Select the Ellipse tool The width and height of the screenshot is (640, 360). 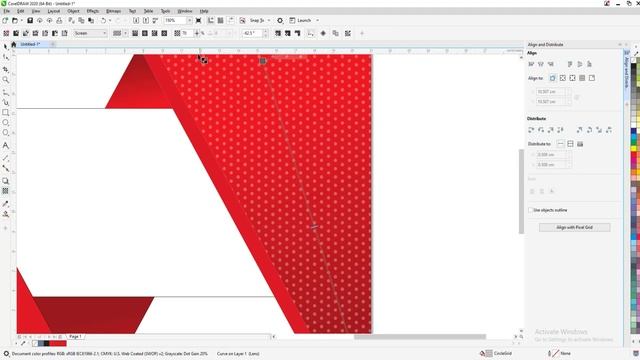pyautogui.click(x=5, y=122)
